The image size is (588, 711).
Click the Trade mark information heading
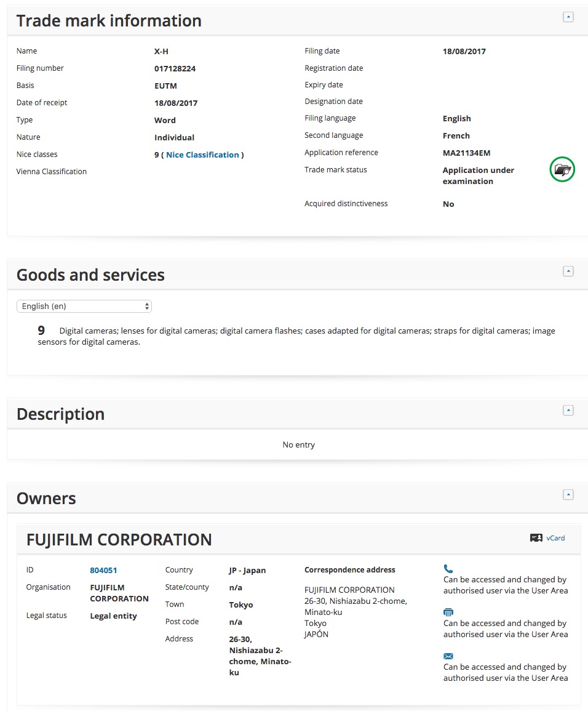(x=109, y=20)
